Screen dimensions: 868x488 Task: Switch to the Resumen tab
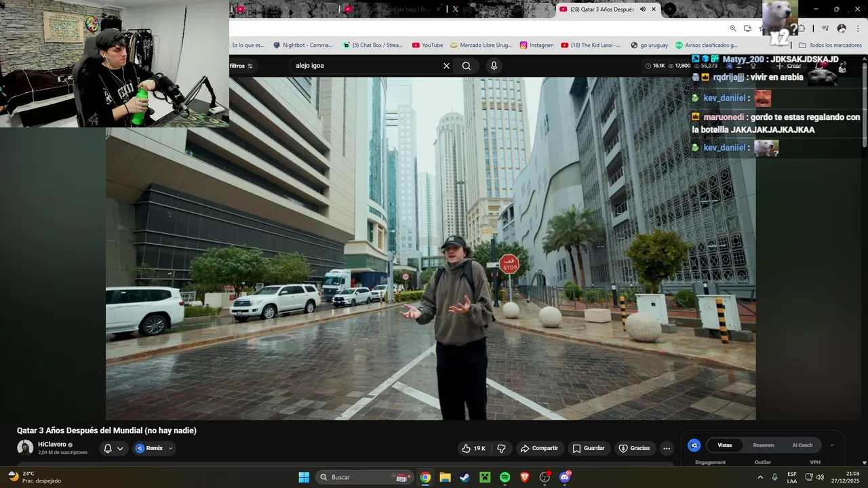[764, 445]
